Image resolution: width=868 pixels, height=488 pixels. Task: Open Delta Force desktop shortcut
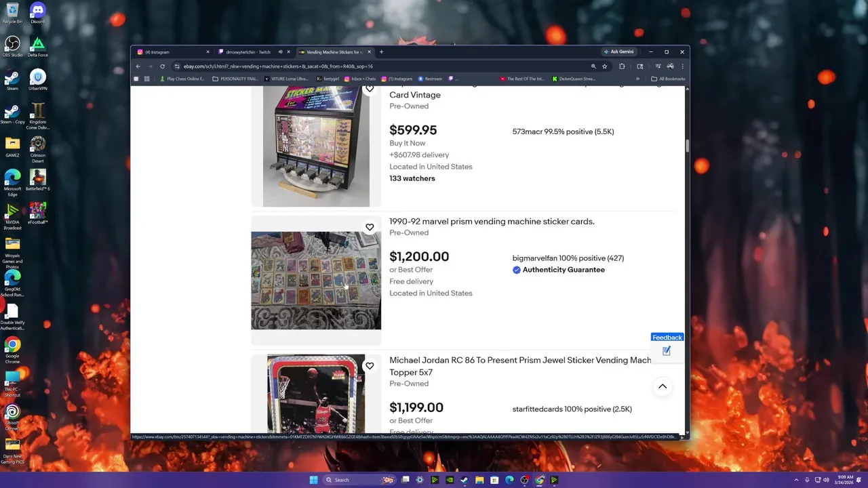[37, 47]
